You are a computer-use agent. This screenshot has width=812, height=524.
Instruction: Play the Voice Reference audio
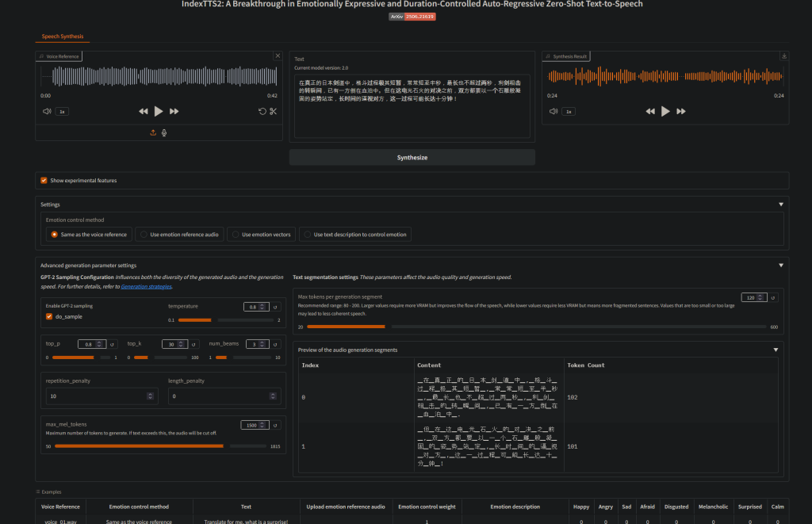point(159,112)
